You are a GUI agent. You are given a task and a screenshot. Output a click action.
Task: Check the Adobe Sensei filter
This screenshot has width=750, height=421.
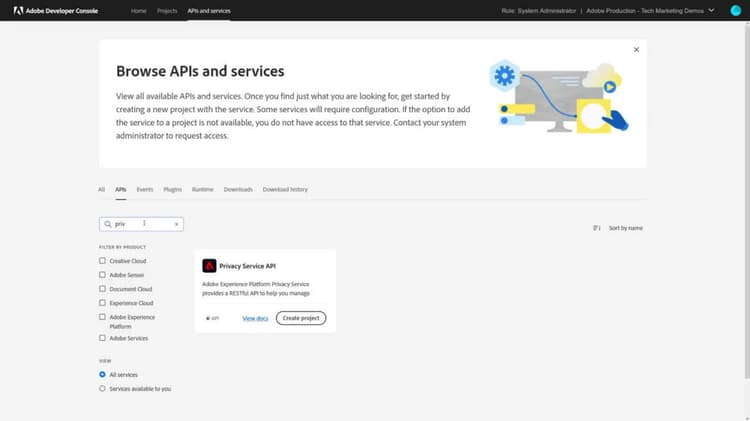click(102, 275)
